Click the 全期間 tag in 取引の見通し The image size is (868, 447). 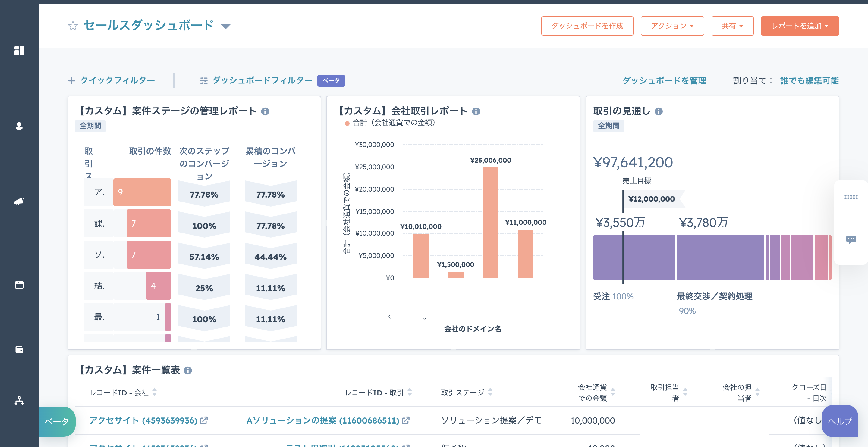point(609,126)
